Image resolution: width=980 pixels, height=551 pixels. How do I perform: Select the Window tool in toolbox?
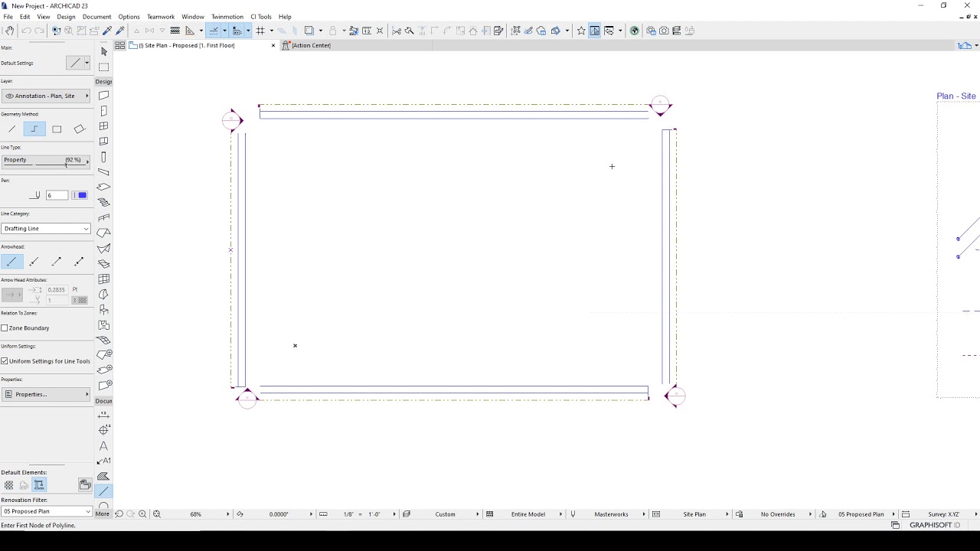104,126
